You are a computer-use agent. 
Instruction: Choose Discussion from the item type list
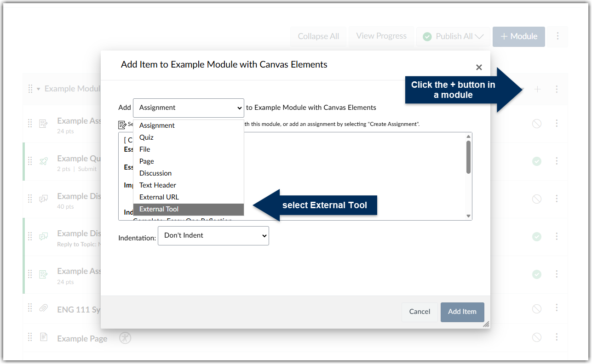point(189,173)
